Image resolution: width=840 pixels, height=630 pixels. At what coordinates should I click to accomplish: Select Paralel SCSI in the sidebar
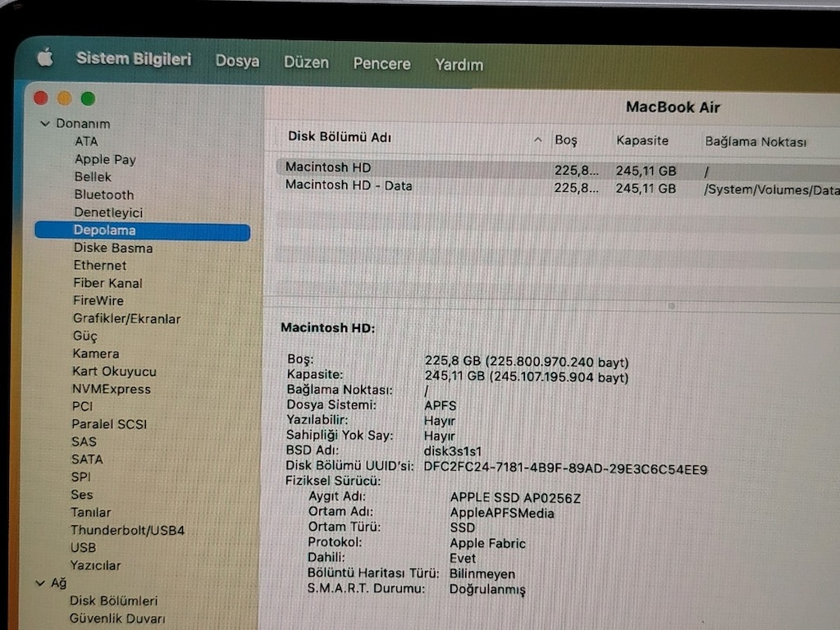click(x=109, y=424)
